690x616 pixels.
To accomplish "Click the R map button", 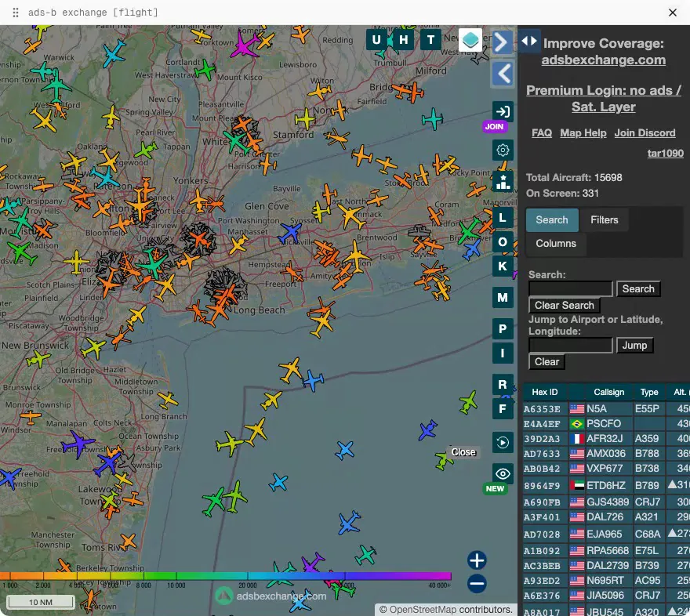I will pyautogui.click(x=503, y=385).
